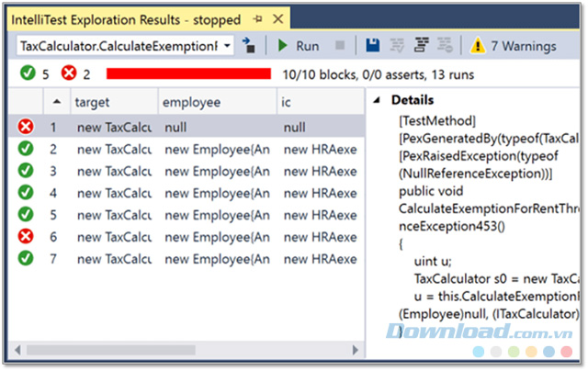Click the Stop square icon in toolbar
The image size is (588, 371).
point(340,46)
